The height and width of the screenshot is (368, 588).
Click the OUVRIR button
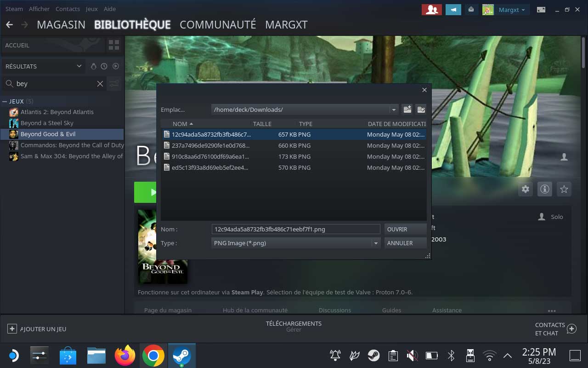coord(405,229)
